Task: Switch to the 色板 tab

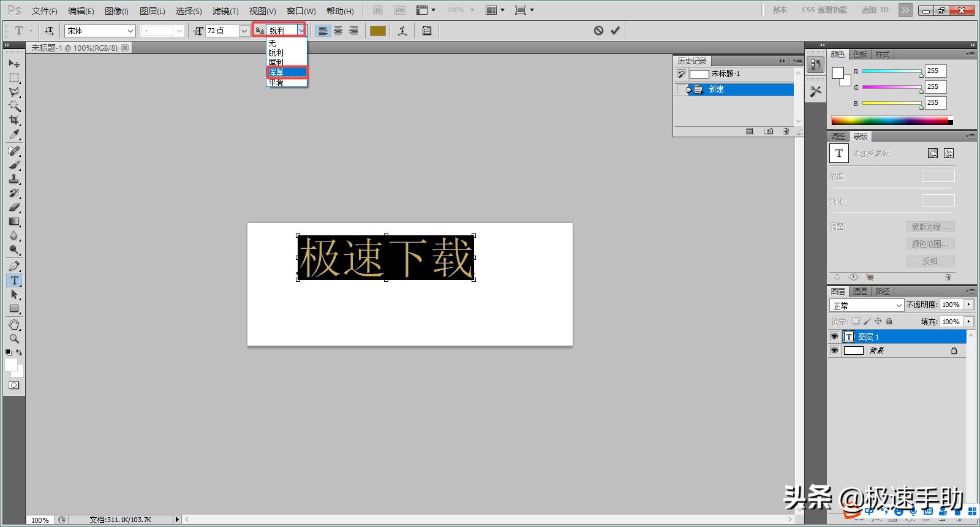Action: [x=860, y=54]
